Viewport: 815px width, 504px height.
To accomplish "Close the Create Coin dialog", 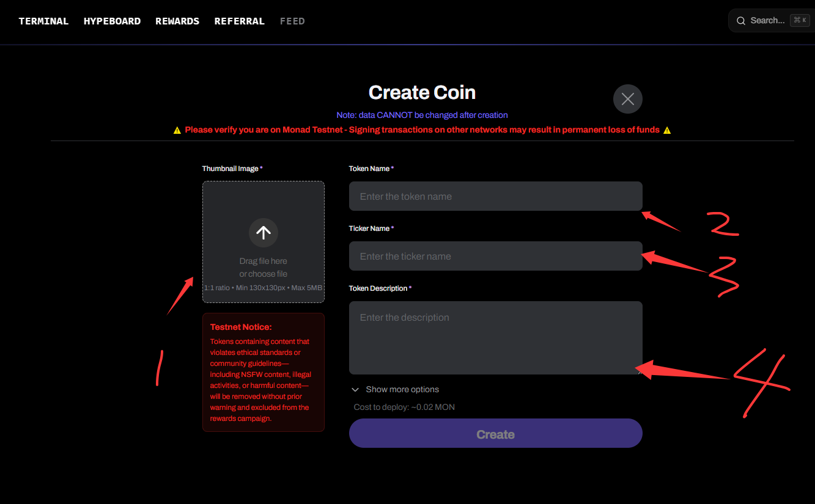I will pyautogui.click(x=628, y=99).
